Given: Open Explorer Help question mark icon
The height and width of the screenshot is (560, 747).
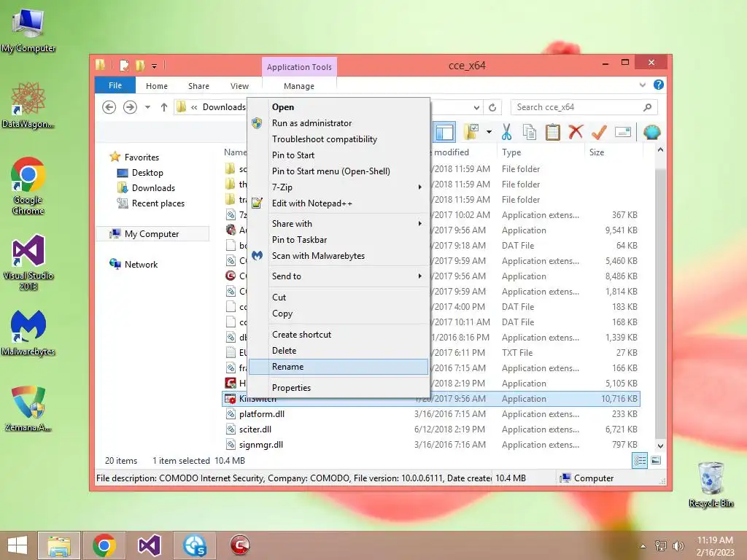Looking at the screenshot, I should tap(659, 85).
